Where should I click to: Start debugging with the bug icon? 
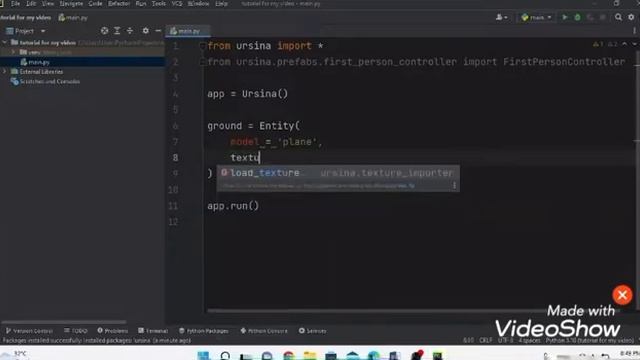(578, 18)
